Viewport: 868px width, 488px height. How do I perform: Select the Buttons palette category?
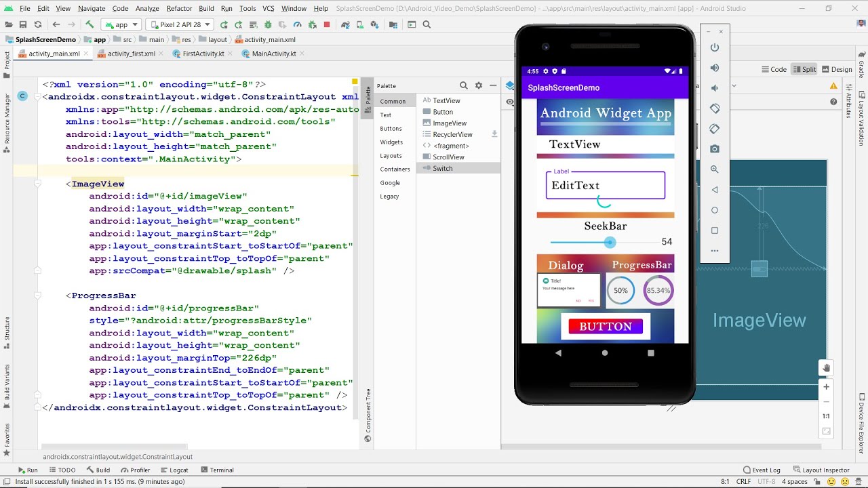pos(391,128)
